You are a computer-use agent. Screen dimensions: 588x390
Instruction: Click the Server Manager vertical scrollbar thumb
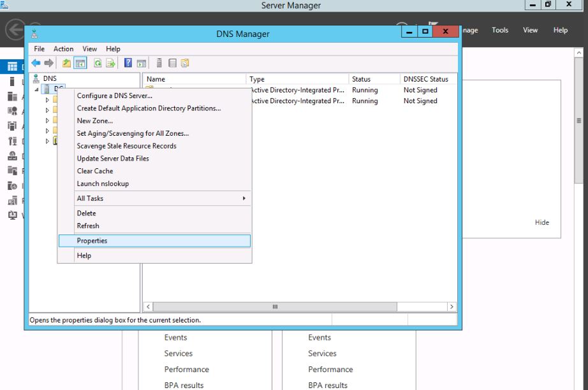click(x=578, y=120)
